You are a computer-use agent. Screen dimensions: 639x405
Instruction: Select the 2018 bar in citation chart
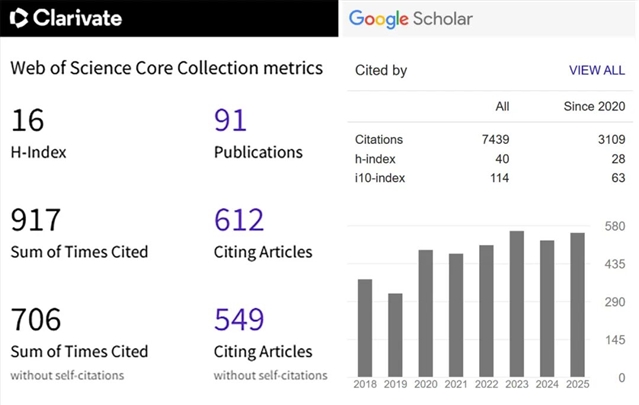click(365, 325)
